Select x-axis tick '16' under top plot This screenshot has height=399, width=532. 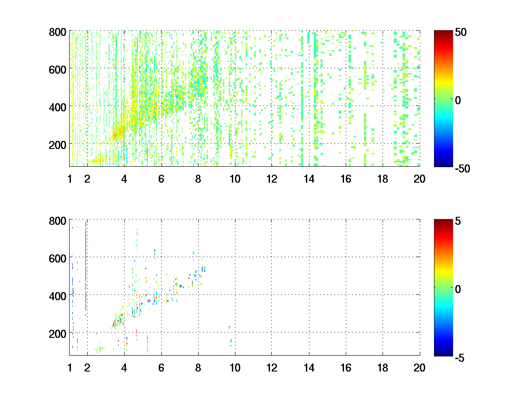coord(346,179)
